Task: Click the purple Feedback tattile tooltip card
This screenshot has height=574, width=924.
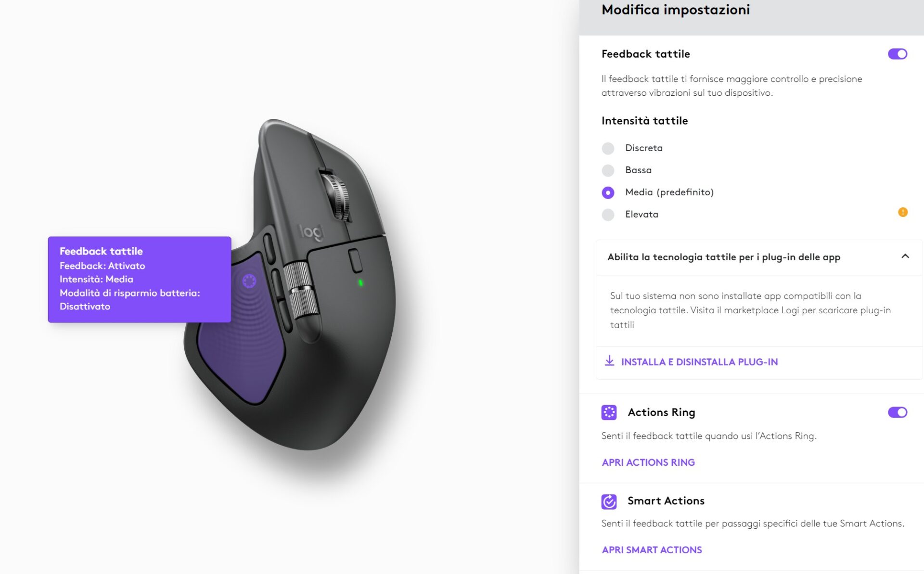Action: tap(140, 279)
